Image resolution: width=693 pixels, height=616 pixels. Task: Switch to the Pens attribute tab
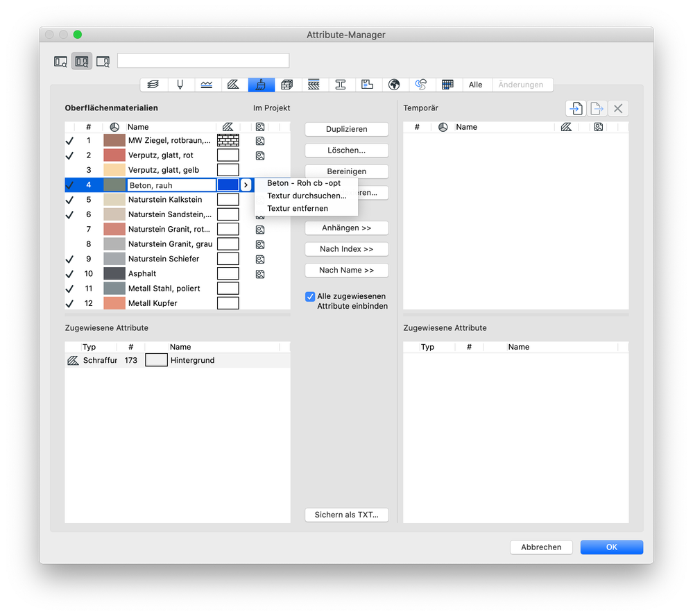tap(180, 85)
